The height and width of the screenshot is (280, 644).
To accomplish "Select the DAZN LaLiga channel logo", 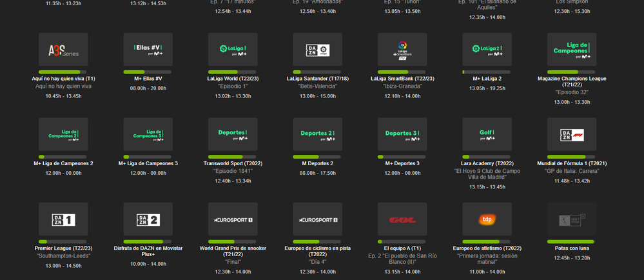I will [317, 49].
